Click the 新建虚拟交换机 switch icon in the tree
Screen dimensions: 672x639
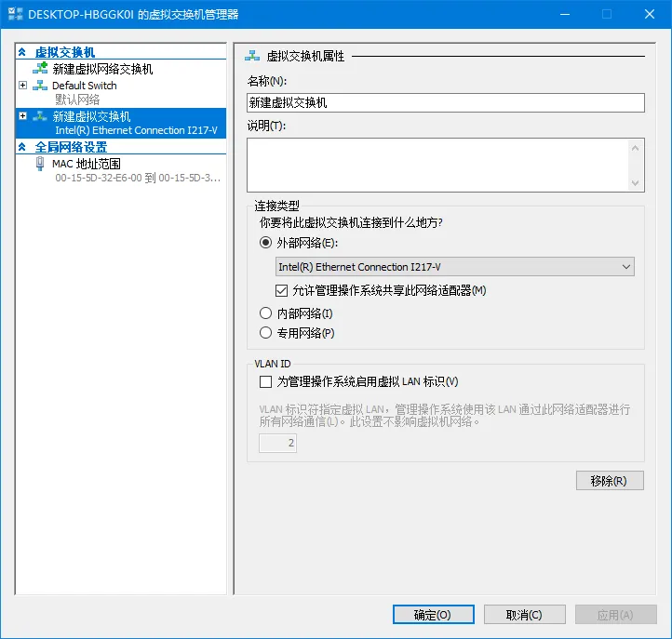coord(40,116)
